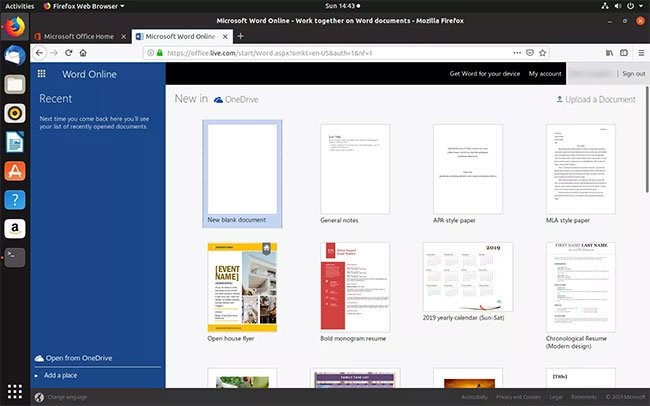Choose the Bold monogram resume template
The image size is (650, 406).
pyautogui.click(x=355, y=292)
